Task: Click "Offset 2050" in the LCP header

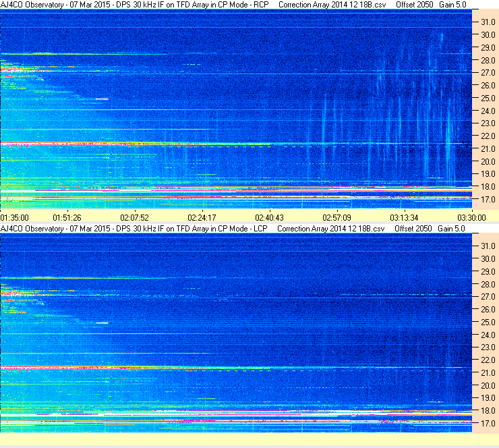Action: click(x=413, y=229)
